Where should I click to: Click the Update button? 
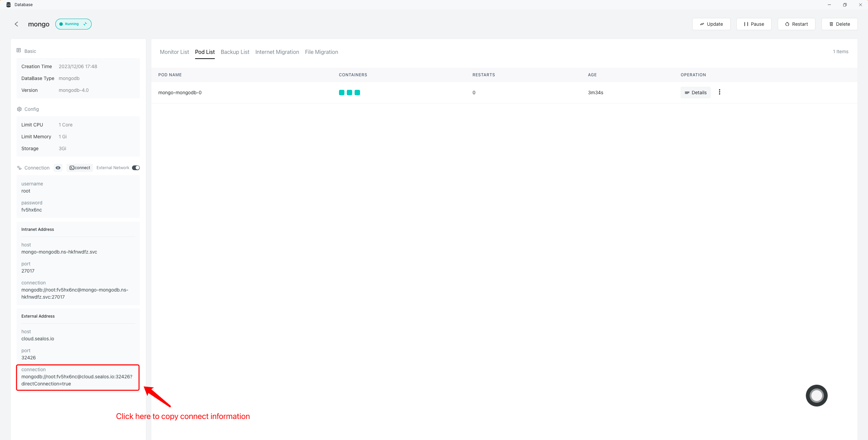coord(711,24)
